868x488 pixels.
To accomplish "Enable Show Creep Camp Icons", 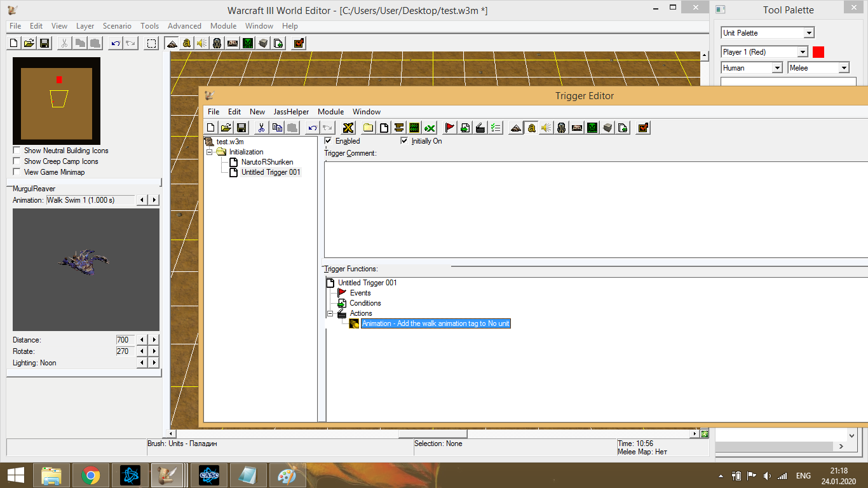I will click(x=17, y=161).
